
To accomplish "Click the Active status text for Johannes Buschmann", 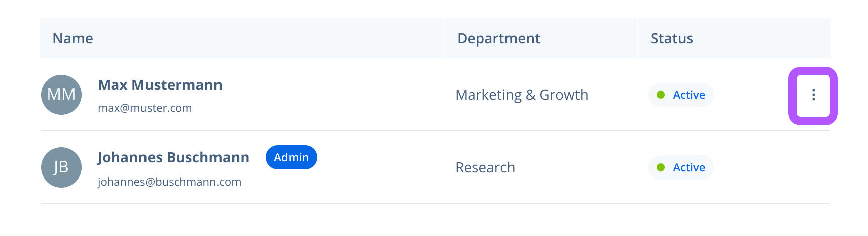I will pos(689,167).
